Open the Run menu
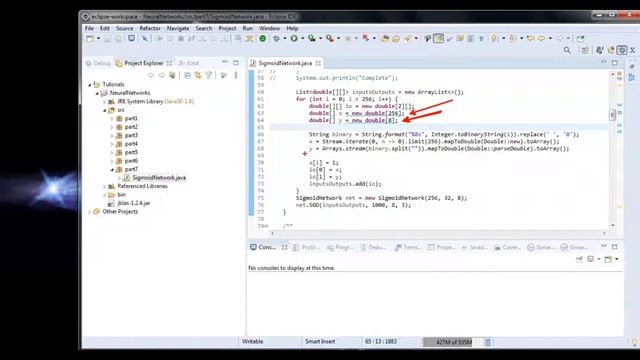640x360 pixels. pos(247,28)
